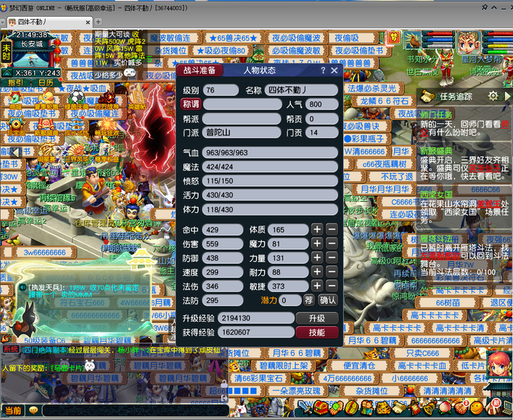The height and width of the screenshot is (420, 513).
Task: Click 确认 to confirm attribute points
Action: (x=328, y=300)
